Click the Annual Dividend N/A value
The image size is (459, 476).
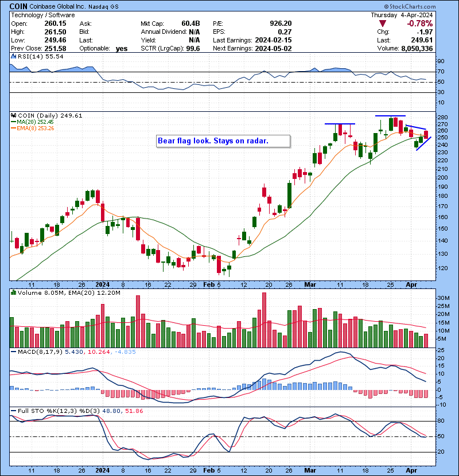(x=194, y=32)
